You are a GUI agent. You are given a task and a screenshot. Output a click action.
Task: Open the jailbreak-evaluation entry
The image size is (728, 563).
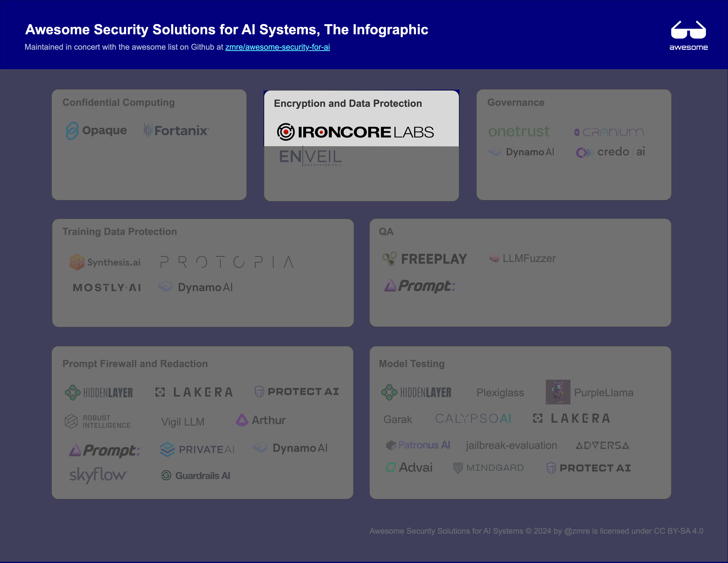coord(511,445)
